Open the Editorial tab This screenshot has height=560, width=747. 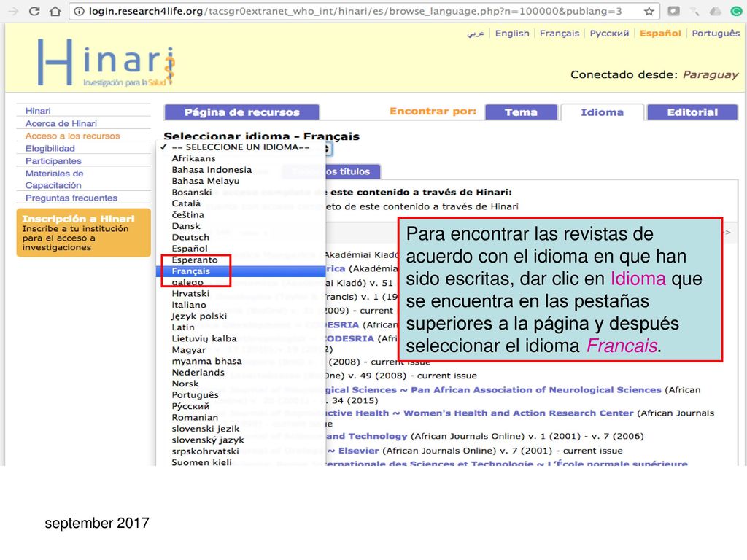pyautogui.click(x=692, y=112)
